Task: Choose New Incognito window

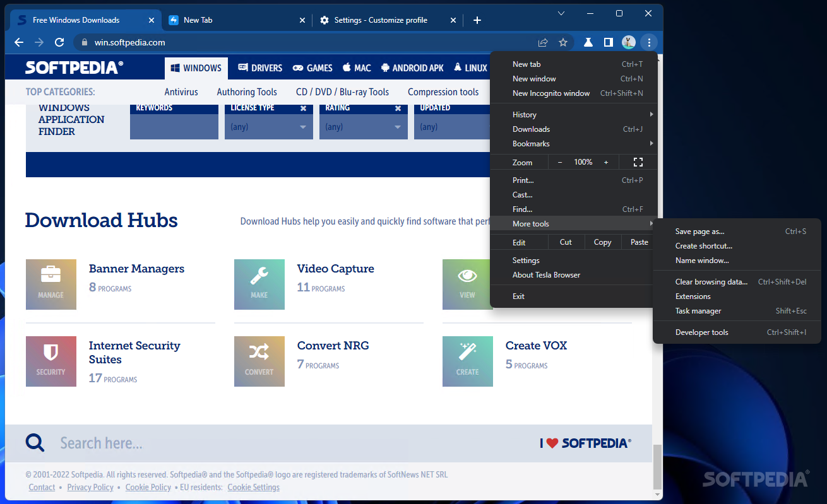Action: [x=574, y=93]
